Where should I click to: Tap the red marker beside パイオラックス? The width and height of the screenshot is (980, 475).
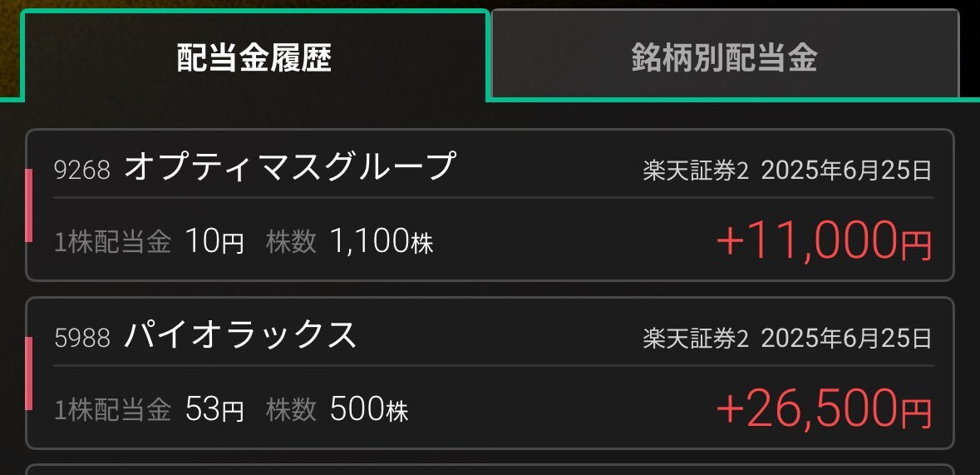click(29, 373)
